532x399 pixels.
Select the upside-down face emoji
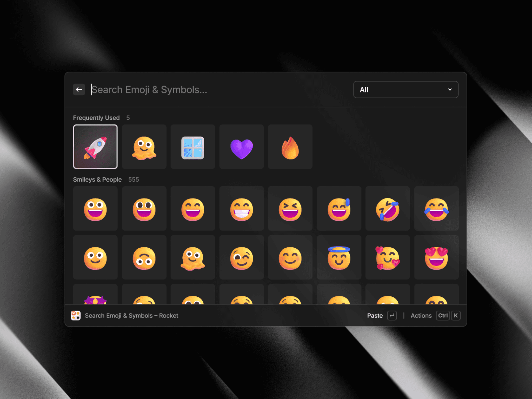tap(144, 257)
